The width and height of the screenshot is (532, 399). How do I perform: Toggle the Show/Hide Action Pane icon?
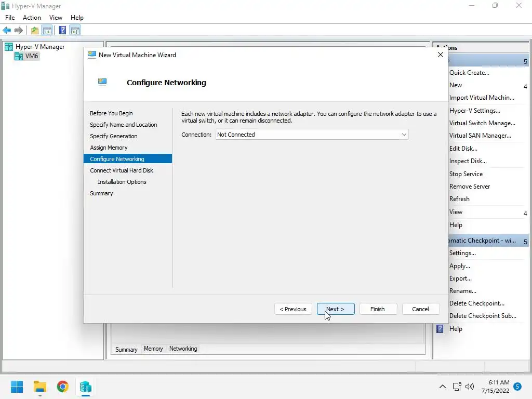coord(75,31)
